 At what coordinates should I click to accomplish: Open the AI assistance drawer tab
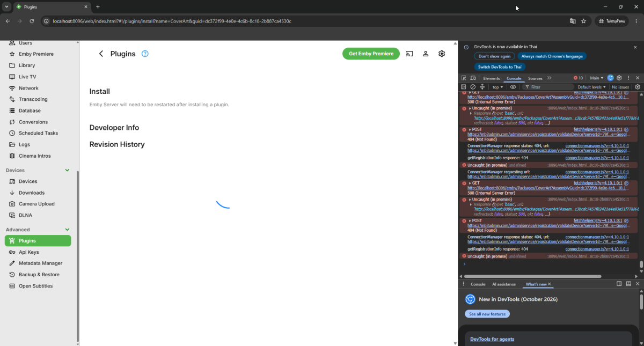click(504, 284)
